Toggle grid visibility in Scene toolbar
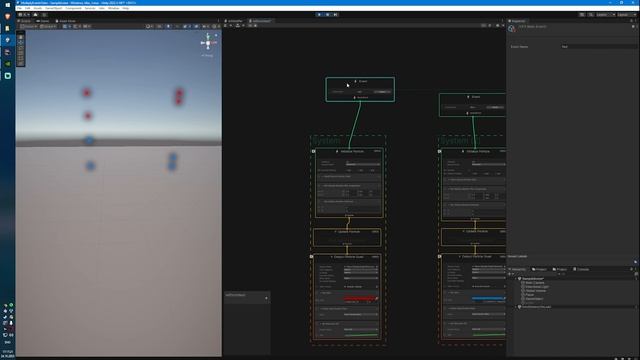Image resolution: width=640 pixels, height=360 pixels. click(66, 27)
